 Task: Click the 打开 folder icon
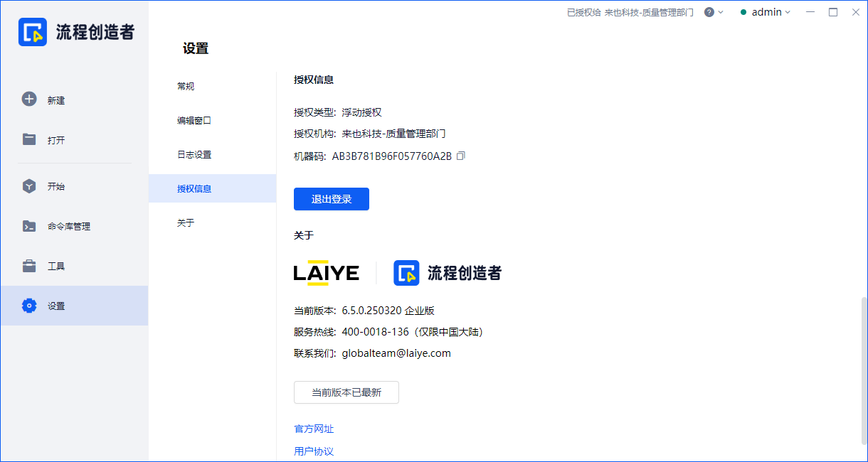(29, 139)
